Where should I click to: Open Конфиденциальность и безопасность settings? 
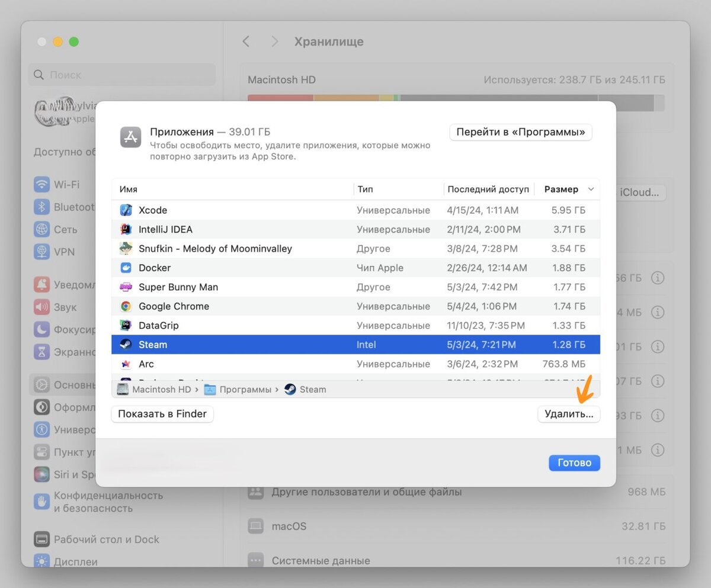(x=98, y=502)
